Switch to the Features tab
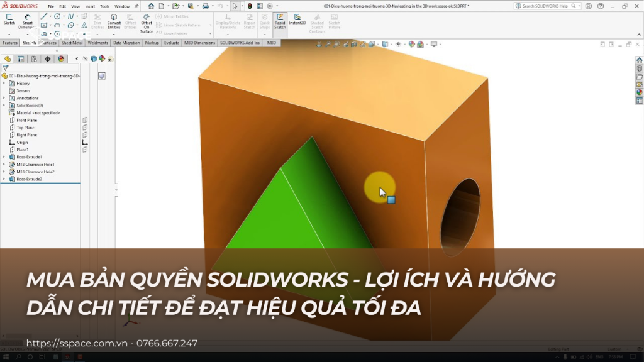The image size is (644, 362). pyautogui.click(x=10, y=43)
